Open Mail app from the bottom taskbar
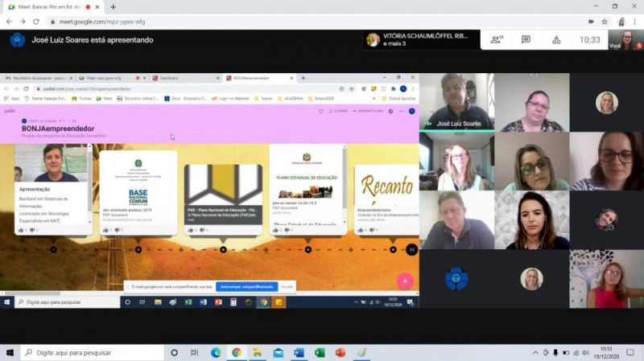 [x=278, y=353]
